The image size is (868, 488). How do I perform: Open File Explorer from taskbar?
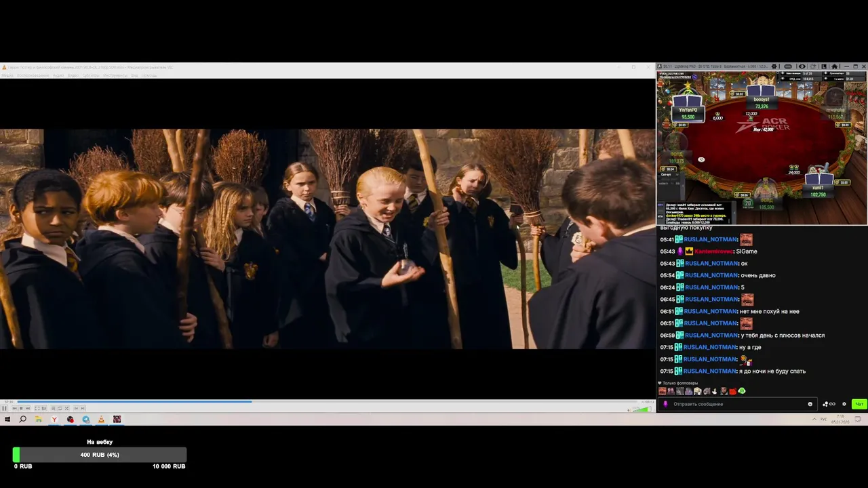click(39, 420)
